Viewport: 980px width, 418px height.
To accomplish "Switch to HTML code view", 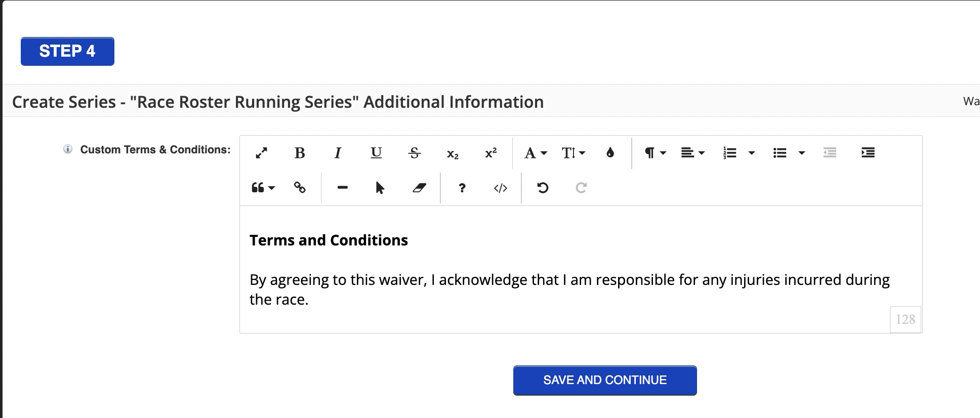I will pyautogui.click(x=500, y=188).
